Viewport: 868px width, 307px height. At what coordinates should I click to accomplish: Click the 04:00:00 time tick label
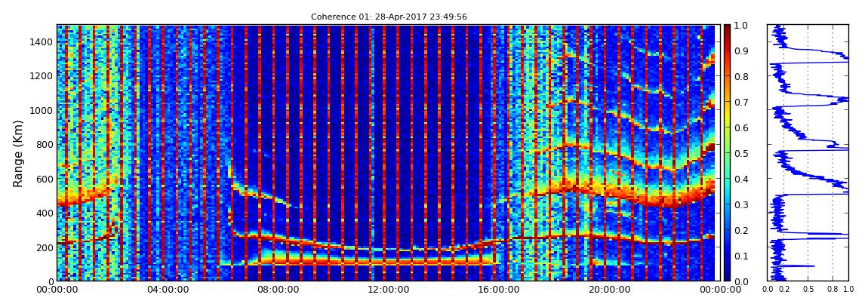pyautogui.click(x=167, y=290)
